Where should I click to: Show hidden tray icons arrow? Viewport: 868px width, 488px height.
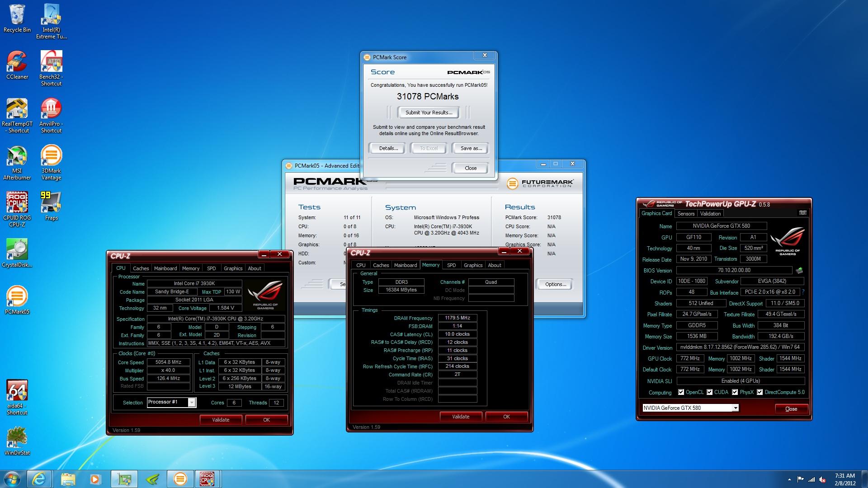pyautogui.click(x=789, y=479)
